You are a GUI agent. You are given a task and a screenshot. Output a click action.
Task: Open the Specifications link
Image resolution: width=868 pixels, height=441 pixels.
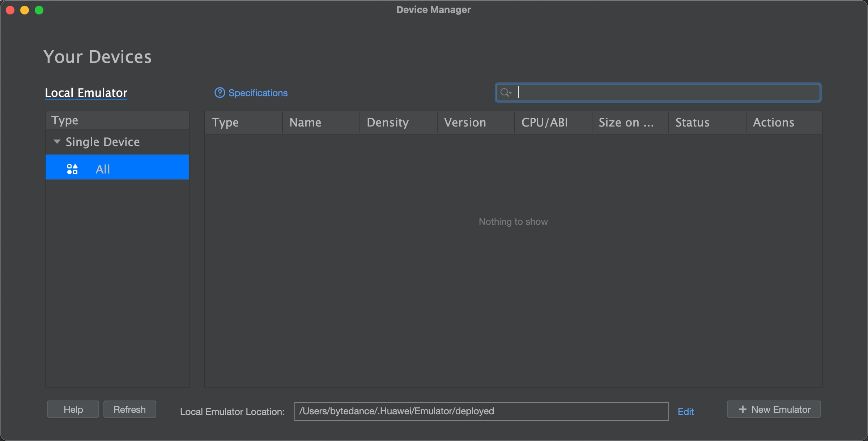click(x=258, y=93)
